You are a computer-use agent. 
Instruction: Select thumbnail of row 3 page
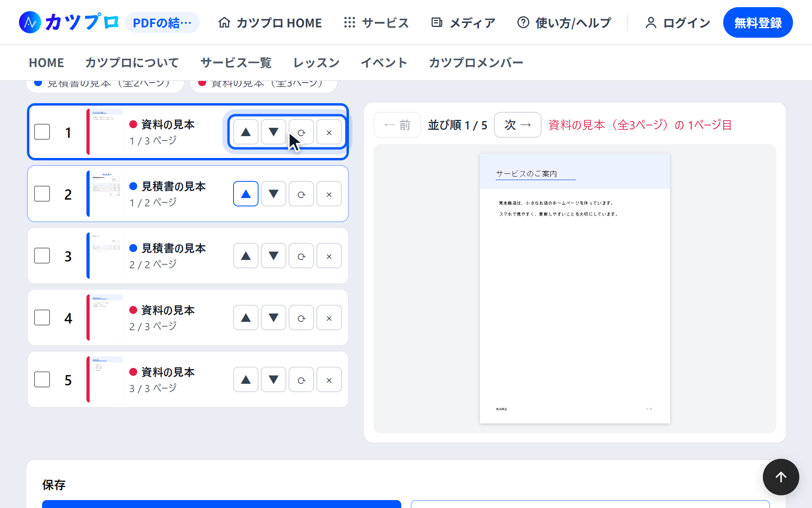(105, 256)
